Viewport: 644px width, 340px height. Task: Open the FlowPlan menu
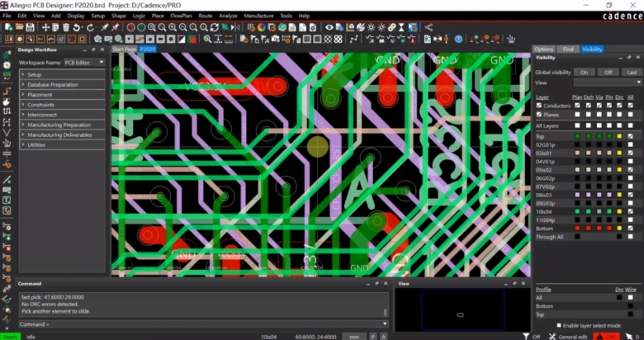click(181, 16)
